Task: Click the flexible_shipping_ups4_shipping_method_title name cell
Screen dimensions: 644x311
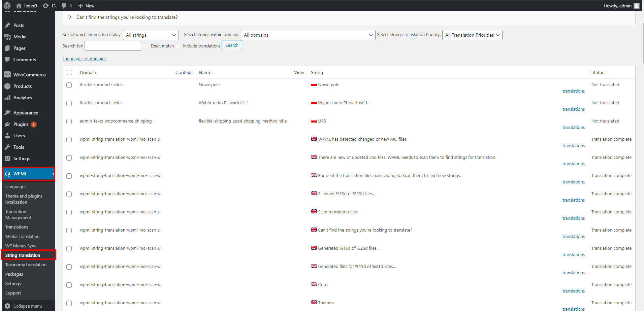Action: point(243,121)
